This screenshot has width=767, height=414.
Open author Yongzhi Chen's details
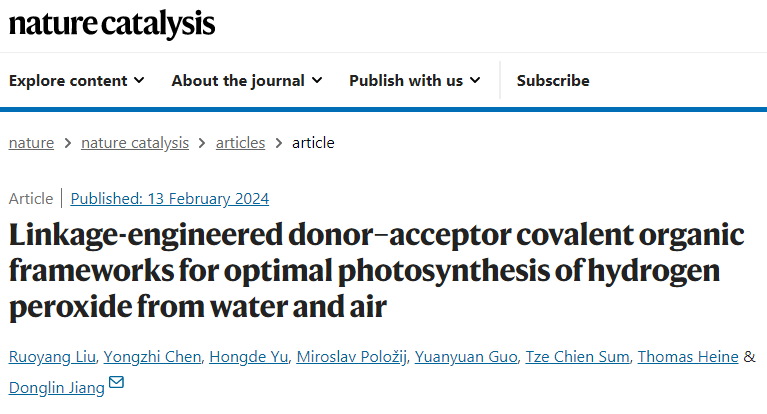click(x=152, y=357)
